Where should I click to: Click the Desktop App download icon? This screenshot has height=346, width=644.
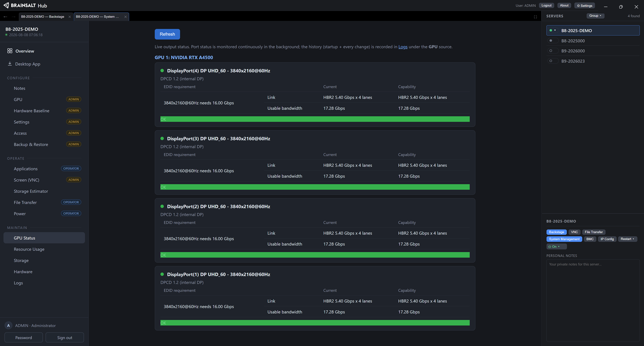pyautogui.click(x=10, y=64)
